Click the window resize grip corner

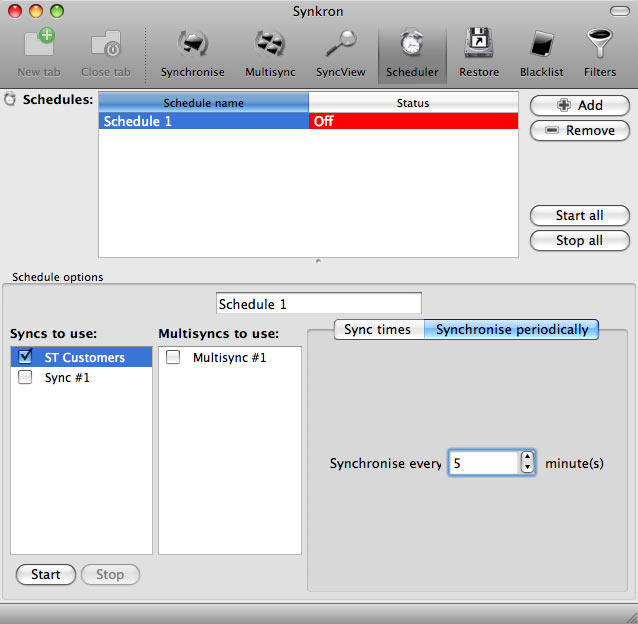point(630,617)
